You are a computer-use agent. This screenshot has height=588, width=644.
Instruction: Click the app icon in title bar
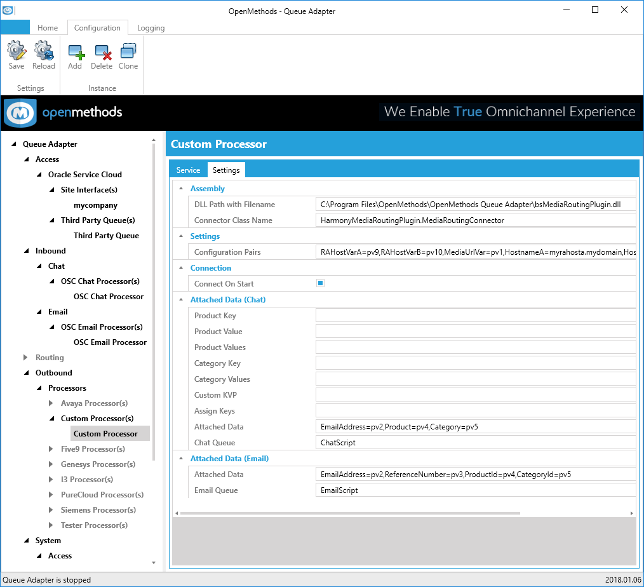click(8, 10)
